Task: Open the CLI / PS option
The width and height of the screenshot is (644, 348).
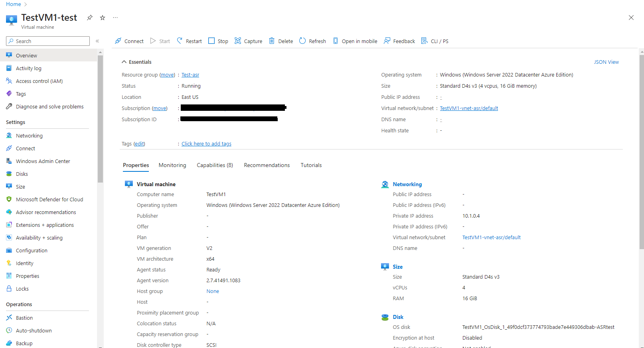Action: [x=435, y=41]
